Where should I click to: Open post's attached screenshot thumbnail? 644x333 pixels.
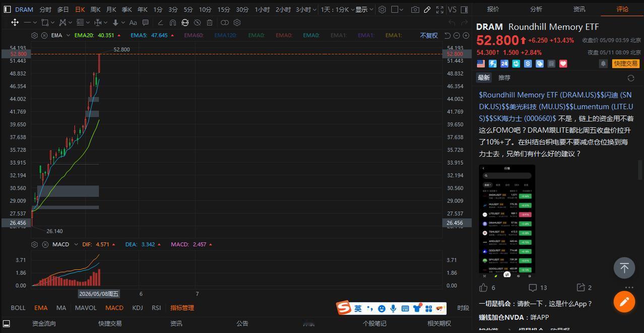(507, 221)
